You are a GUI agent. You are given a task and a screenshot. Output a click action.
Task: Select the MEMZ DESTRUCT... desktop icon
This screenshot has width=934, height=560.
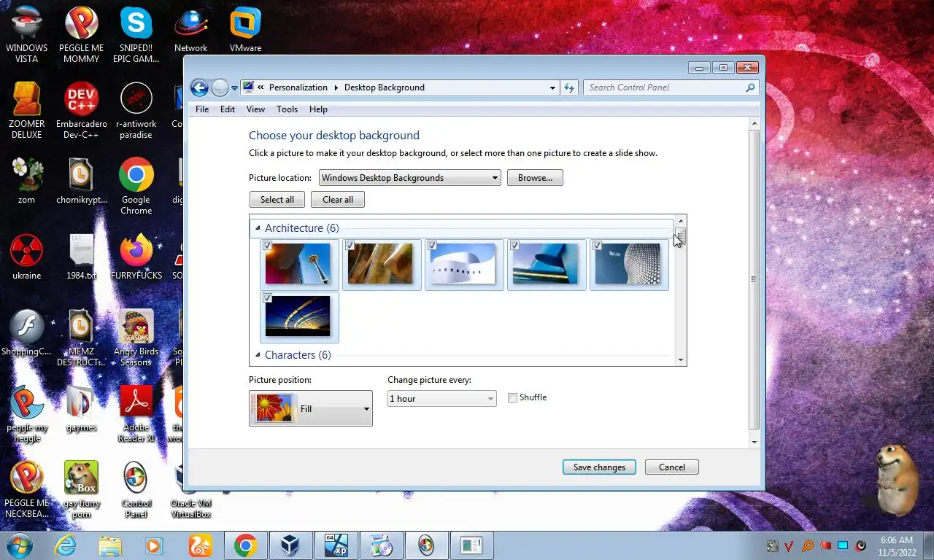click(x=81, y=337)
